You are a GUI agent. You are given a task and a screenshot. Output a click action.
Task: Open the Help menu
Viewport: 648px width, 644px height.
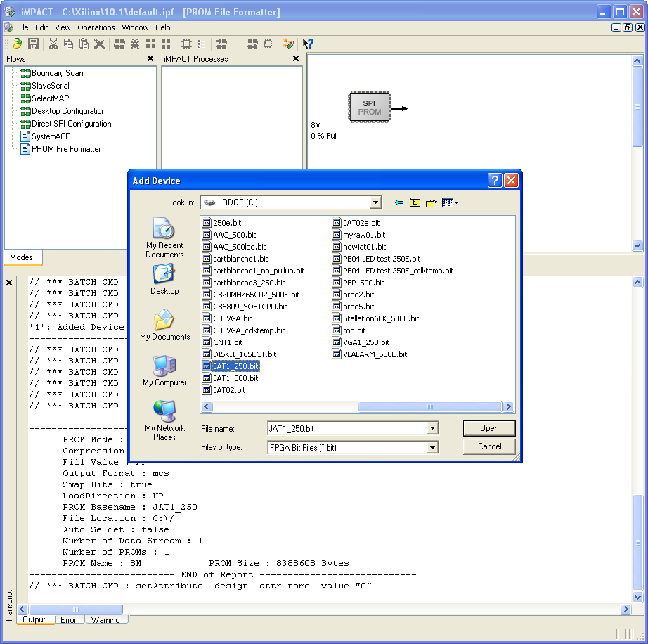tap(163, 27)
